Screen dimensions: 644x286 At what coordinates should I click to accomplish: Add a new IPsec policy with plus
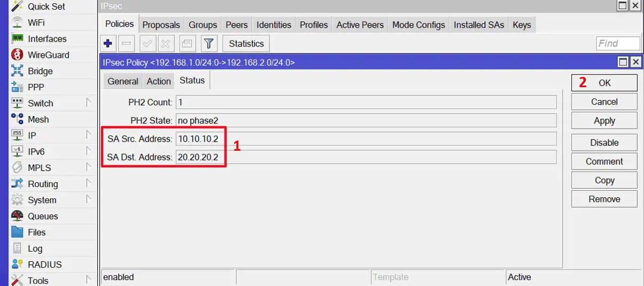[x=108, y=43]
